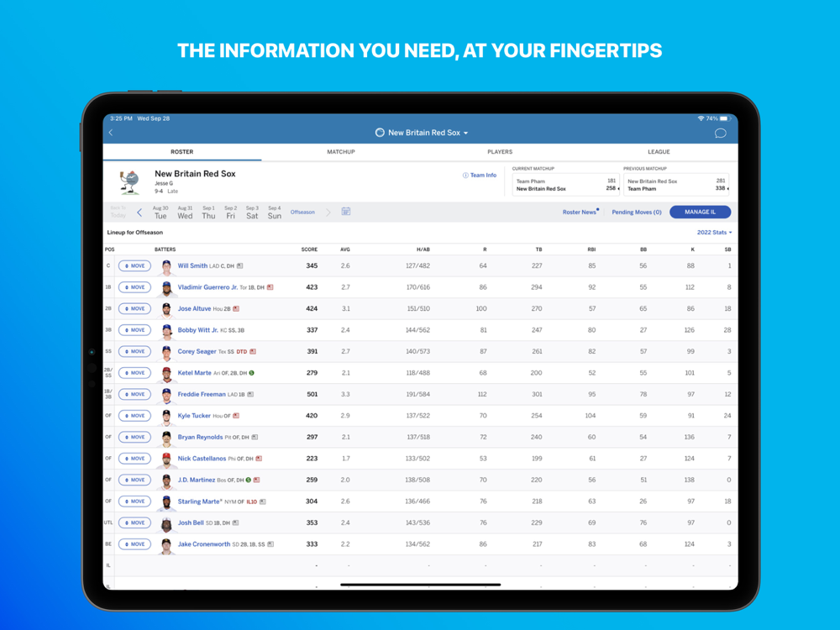Image resolution: width=840 pixels, height=630 pixels.
Task: Select Fri Sep 2 in date strip
Action: pos(230,213)
